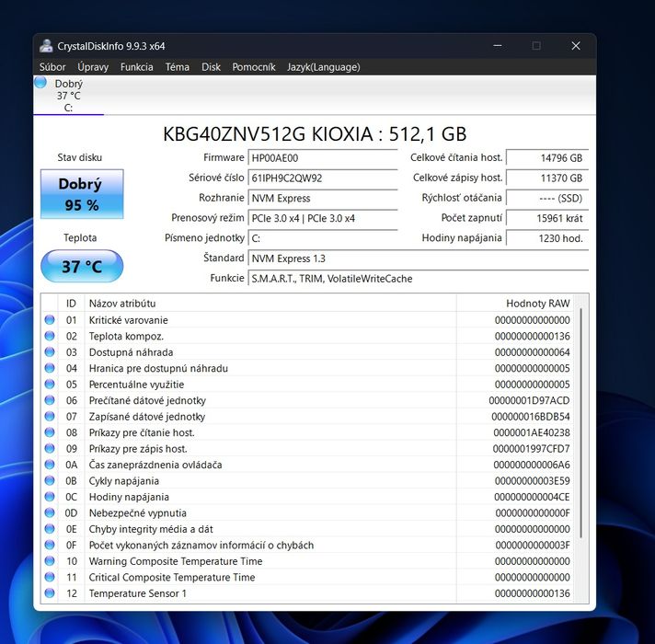Click the status orb for Dostupná náhrada
This screenshot has height=644, width=655.
tap(50, 352)
